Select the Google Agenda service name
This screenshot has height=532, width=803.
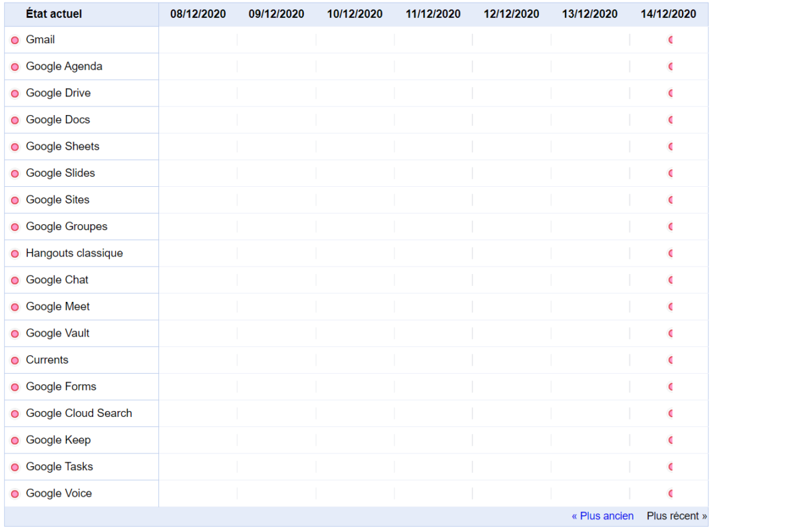tap(64, 66)
